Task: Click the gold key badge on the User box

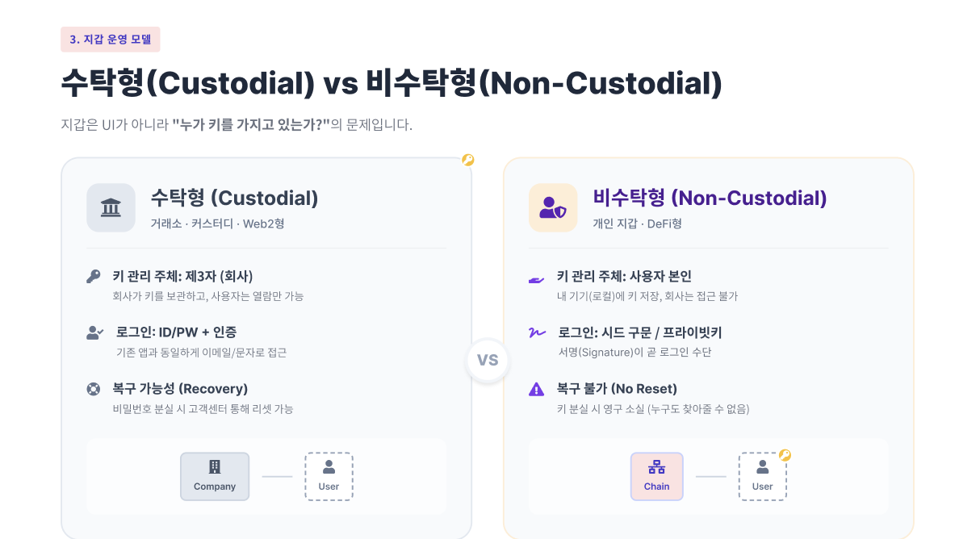Action: click(785, 455)
